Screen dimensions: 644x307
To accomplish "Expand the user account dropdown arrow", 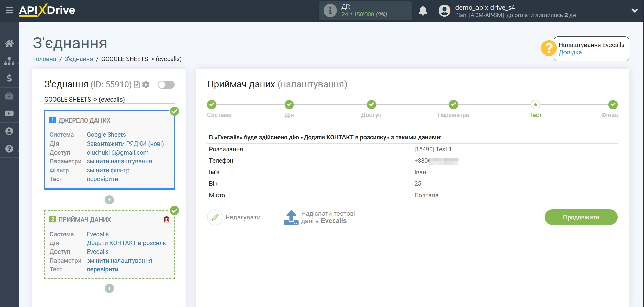I will point(635,11).
